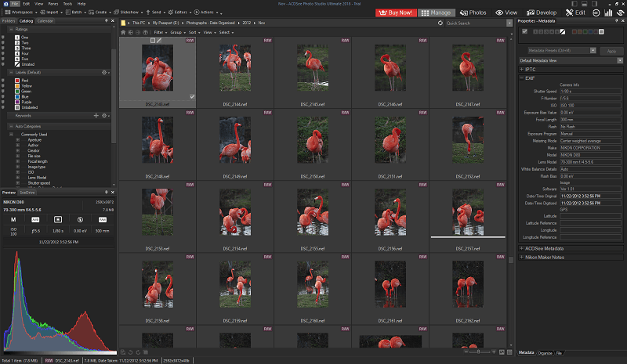
Task: Click the navigate back arrow icon
Action: (130, 32)
